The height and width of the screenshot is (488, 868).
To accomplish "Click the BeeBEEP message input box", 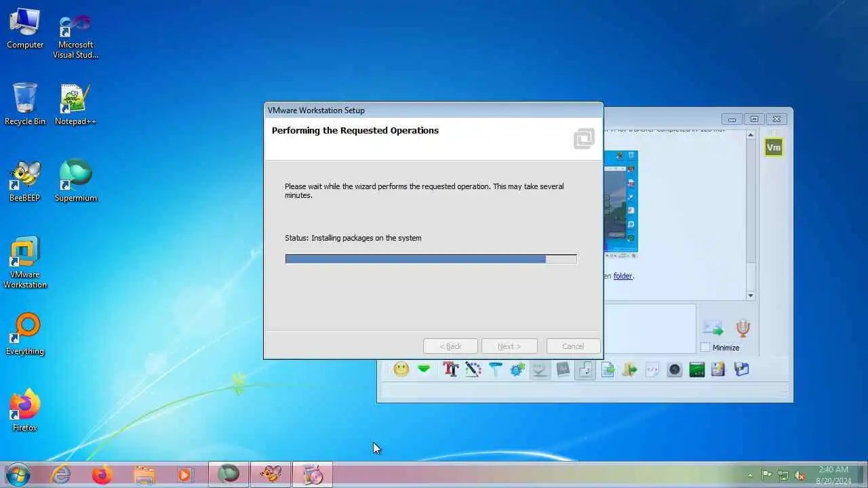I will [x=649, y=329].
